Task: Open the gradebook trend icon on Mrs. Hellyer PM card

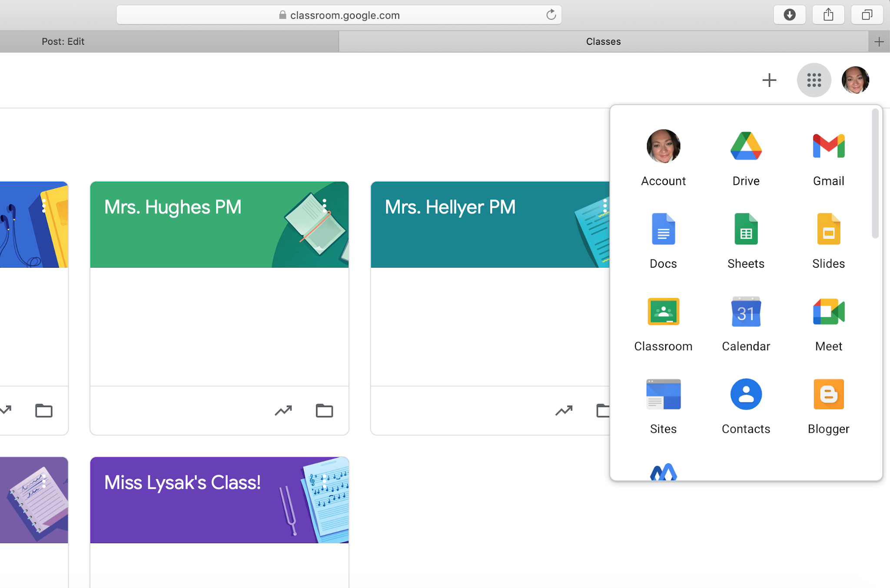Action: 564,410
